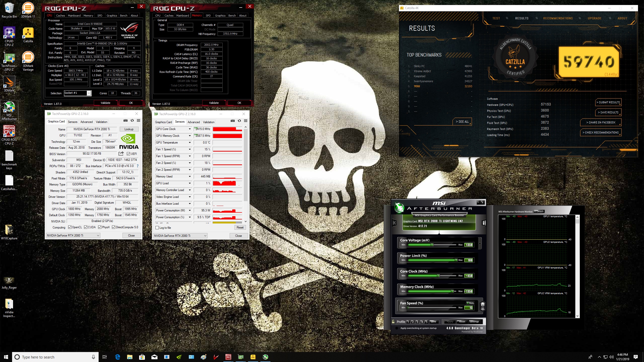Click SUBMIT RESULTS in Catzilla

click(x=608, y=102)
